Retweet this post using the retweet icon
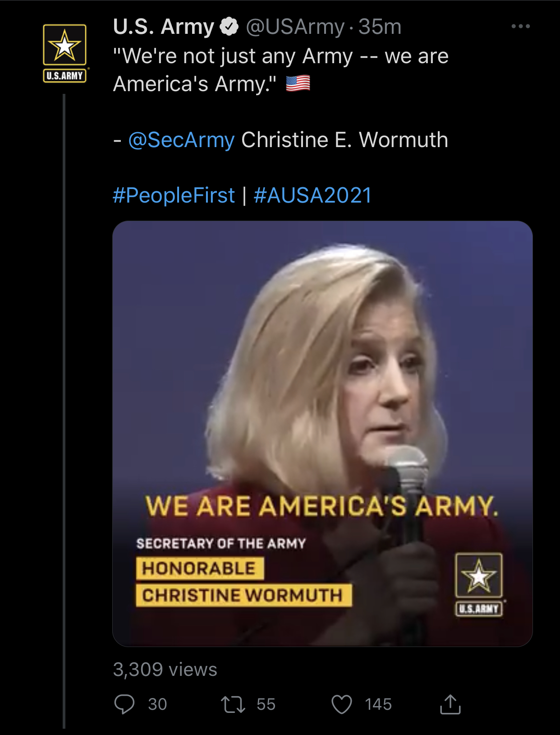 click(233, 704)
